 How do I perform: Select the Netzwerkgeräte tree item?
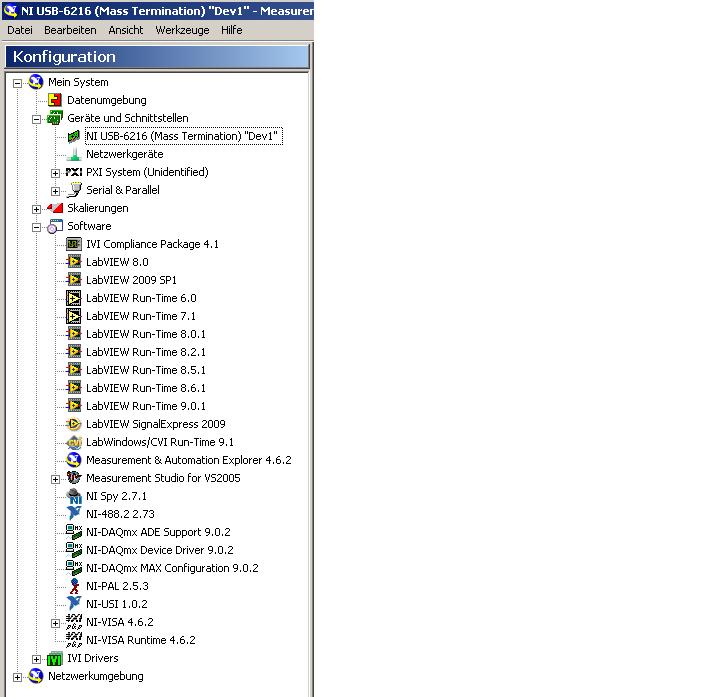tap(124, 154)
